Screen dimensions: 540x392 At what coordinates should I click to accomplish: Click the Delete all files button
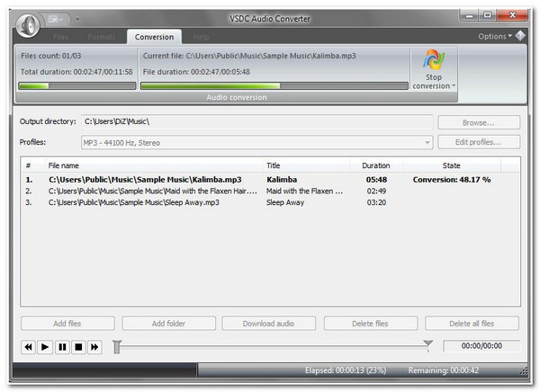point(472,324)
